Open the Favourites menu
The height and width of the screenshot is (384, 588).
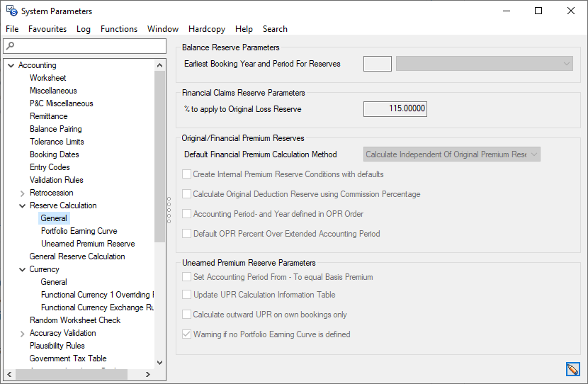click(47, 29)
